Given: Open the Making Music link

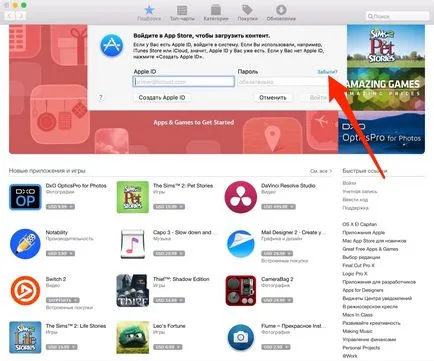Looking at the screenshot, I should click(x=357, y=331).
